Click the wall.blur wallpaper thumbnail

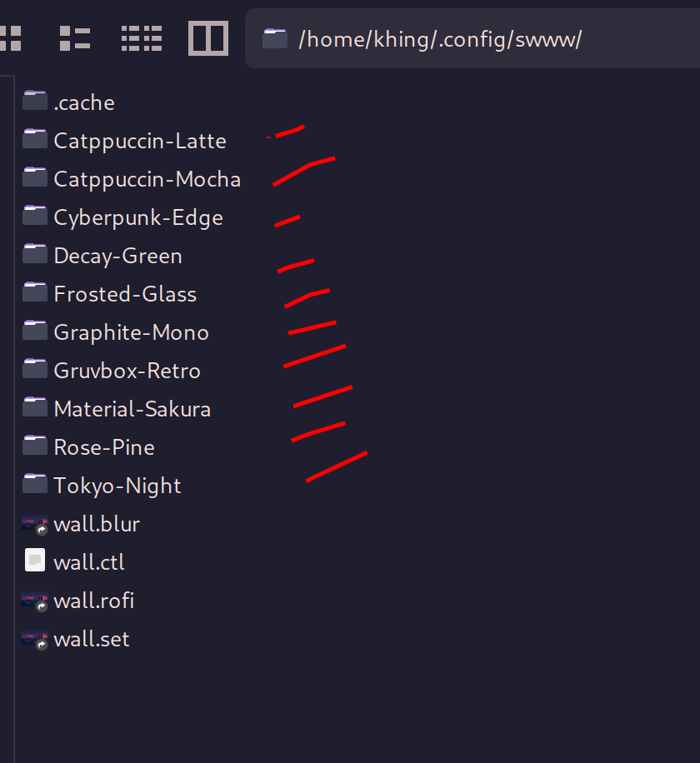(x=34, y=523)
